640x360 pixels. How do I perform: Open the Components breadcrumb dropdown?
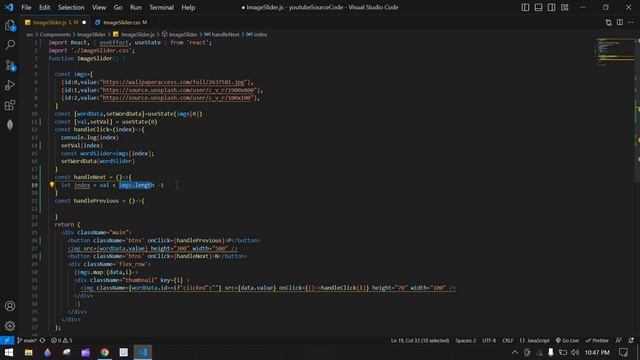pos(55,35)
